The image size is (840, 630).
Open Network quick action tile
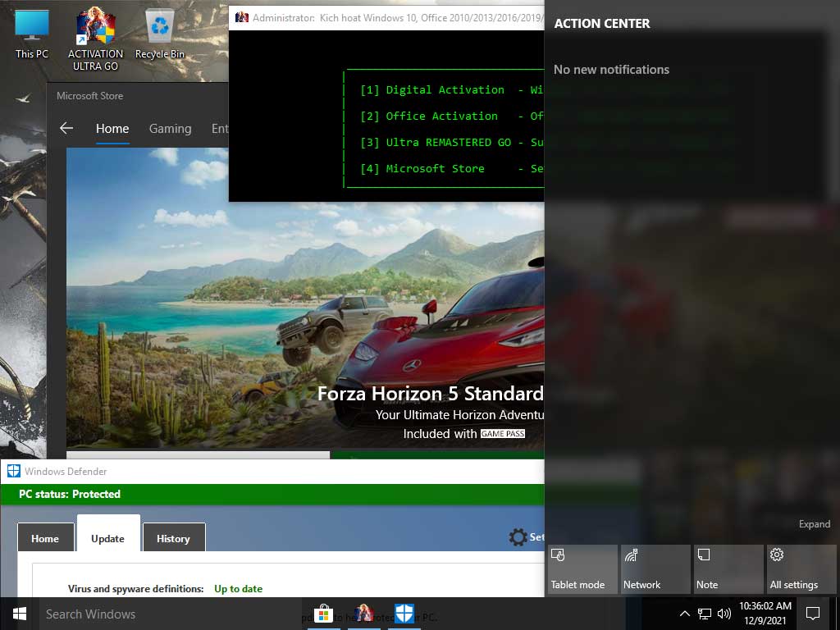pyautogui.click(x=655, y=569)
